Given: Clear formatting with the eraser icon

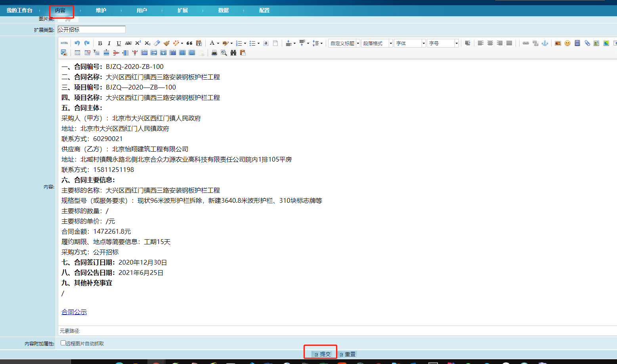Looking at the screenshot, I should coord(157,43).
